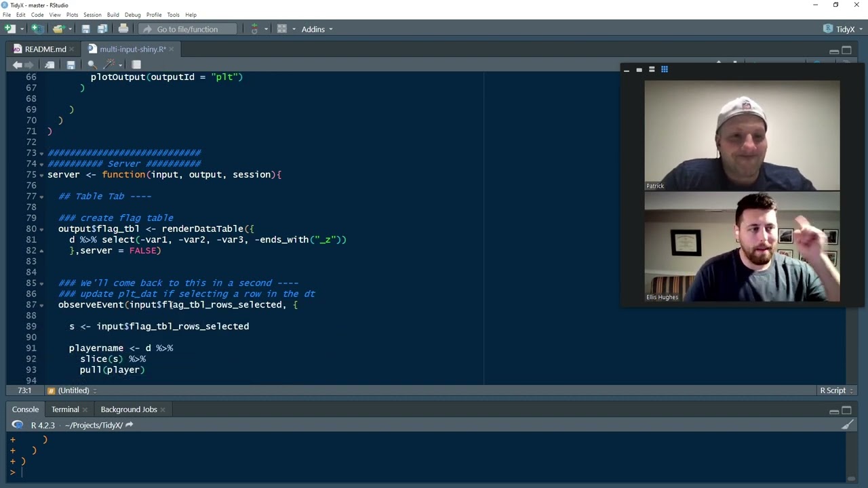Image resolution: width=868 pixels, height=488 pixels.
Task: Print the current file icon
Action: pyautogui.click(x=123, y=29)
